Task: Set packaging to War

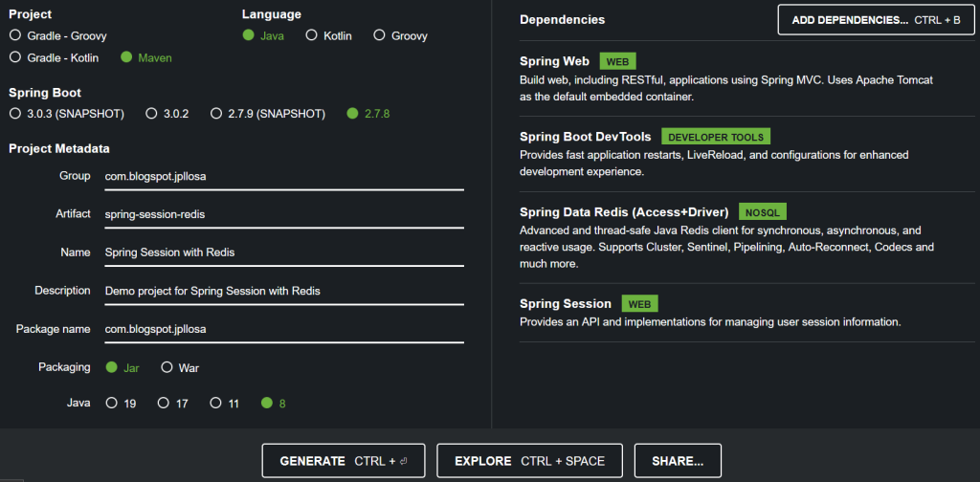Action: (x=167, y=367)
